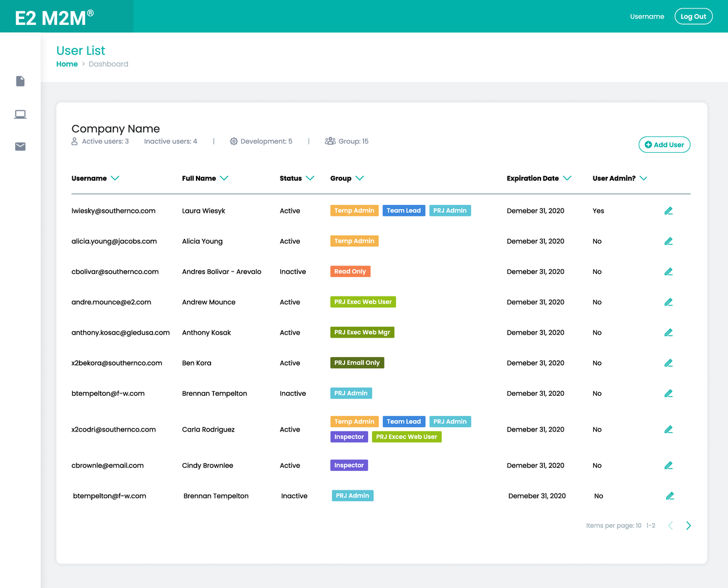Select Alicia Young's Temp Admin badge
Screen dimensions: 728x588
pyautogui.click(x=354, y=241)
